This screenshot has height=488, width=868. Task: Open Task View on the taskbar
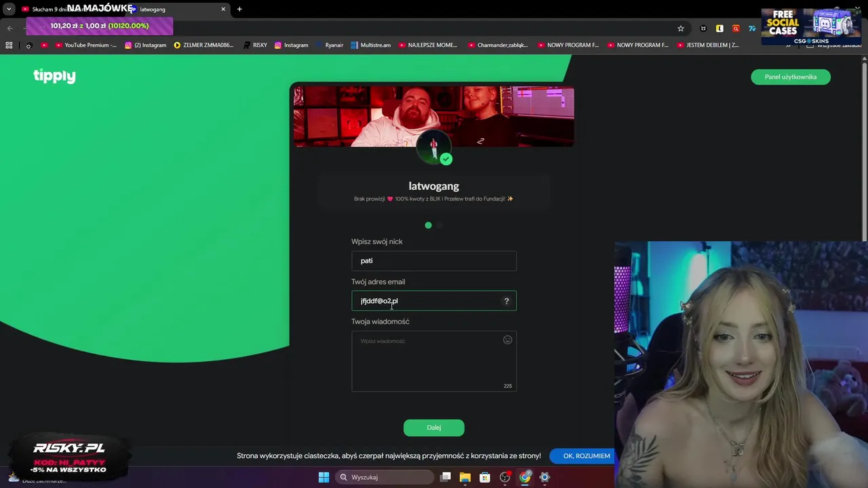(446, 477)
